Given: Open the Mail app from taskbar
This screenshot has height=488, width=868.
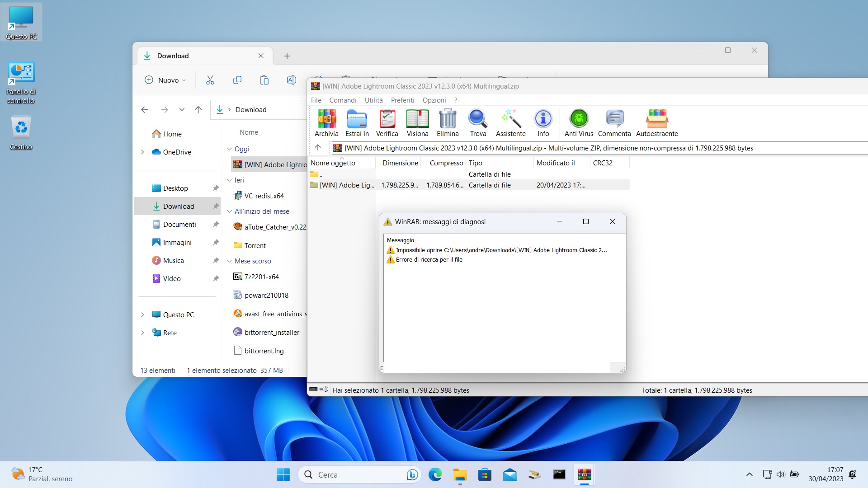Looking at the screenshot, I should pyautogui.click(x=509, y=474).
